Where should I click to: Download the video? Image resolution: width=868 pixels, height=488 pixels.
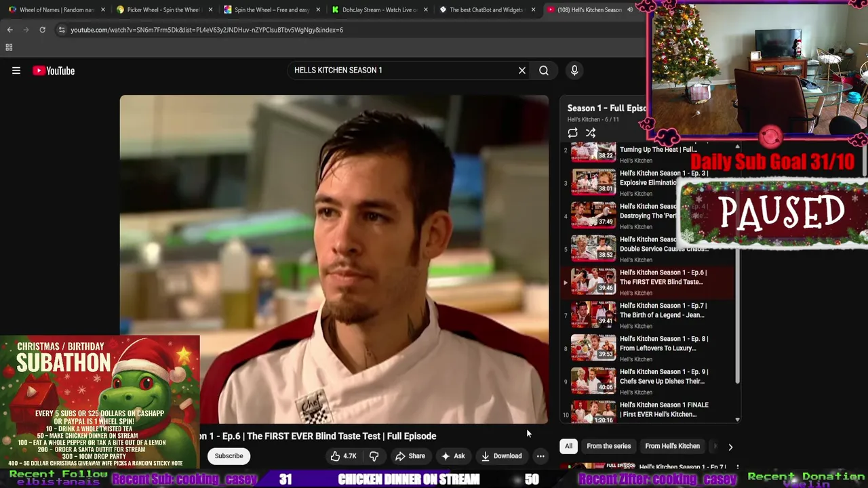501,456
